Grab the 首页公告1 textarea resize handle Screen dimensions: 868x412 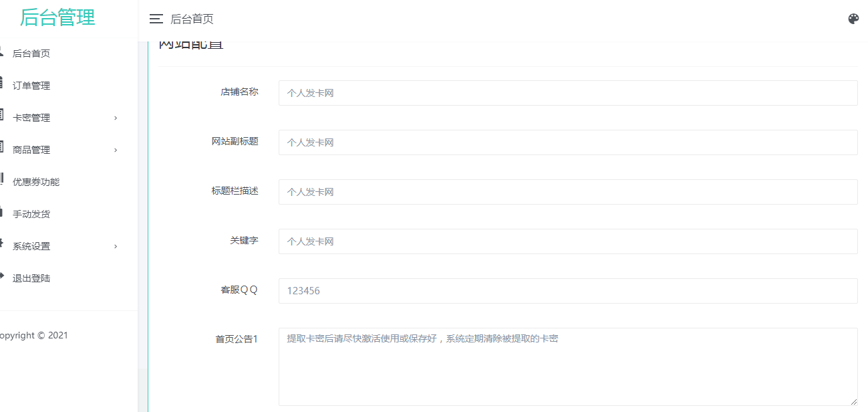coord(853,401)
